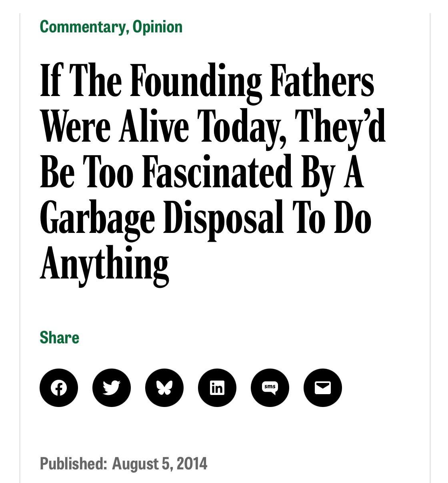Click the word "Anything" in headline
This screenshot has height=483, width=448.
click(104, 264)
